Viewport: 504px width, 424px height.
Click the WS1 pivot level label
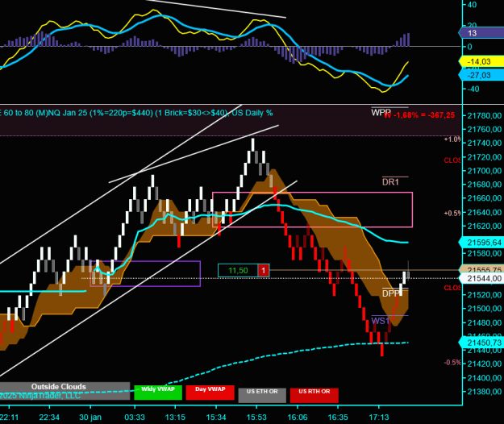381,321
